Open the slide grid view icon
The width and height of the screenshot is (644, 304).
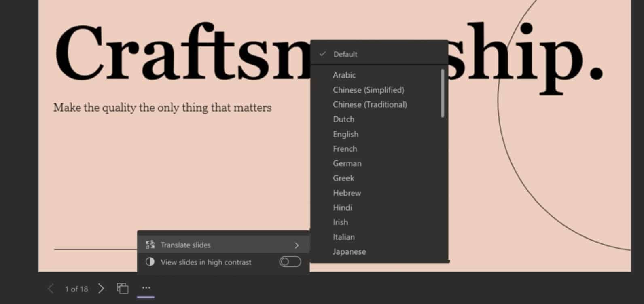coord(123,288)
